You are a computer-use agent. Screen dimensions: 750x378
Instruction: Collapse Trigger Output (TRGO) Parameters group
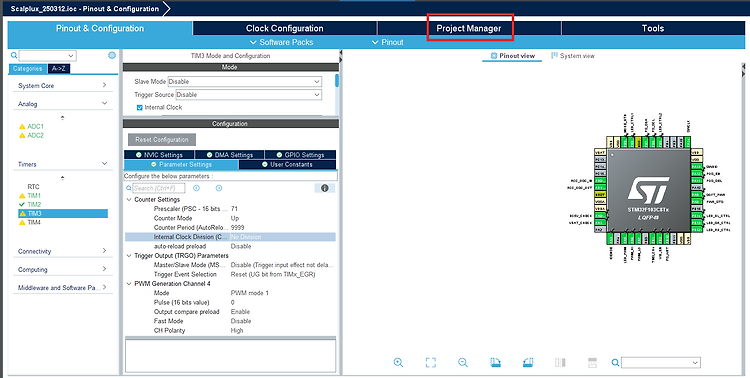[x=129, y=256]
